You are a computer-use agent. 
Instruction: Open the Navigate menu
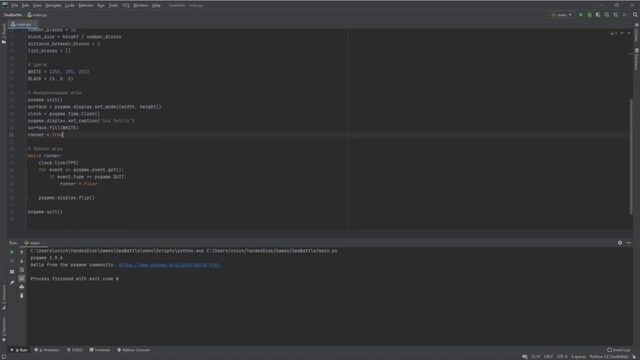[x=53, y=6]
